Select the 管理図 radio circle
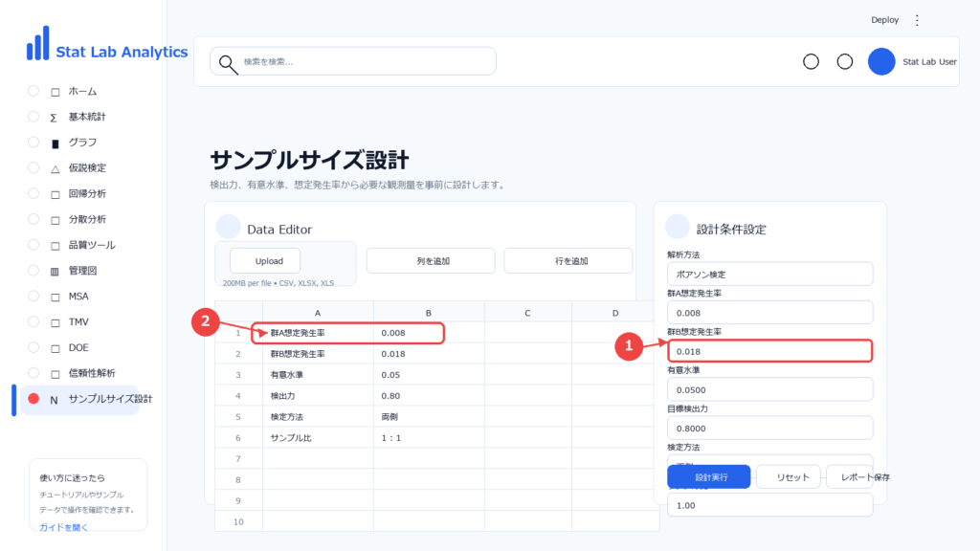The image size is (980, 551). (33, 270)
